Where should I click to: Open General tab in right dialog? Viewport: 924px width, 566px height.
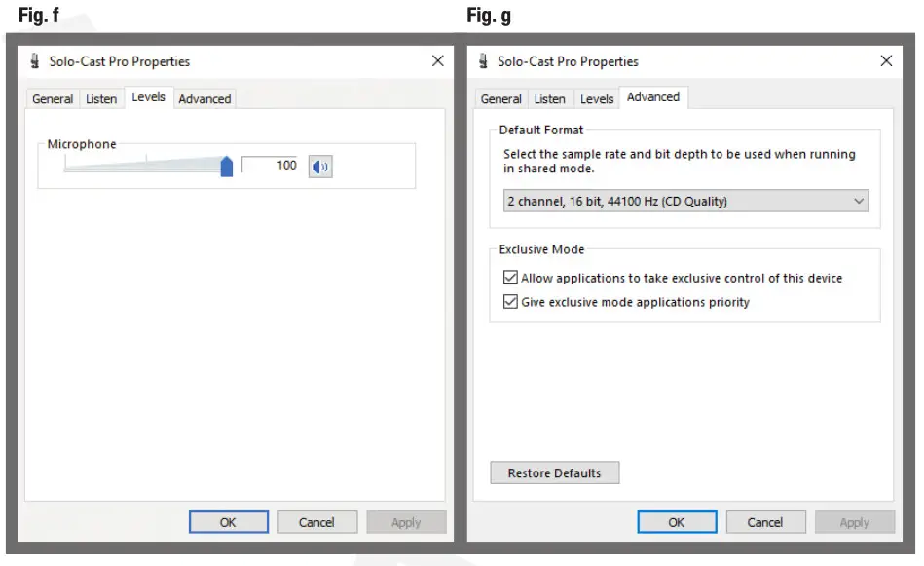501,99
